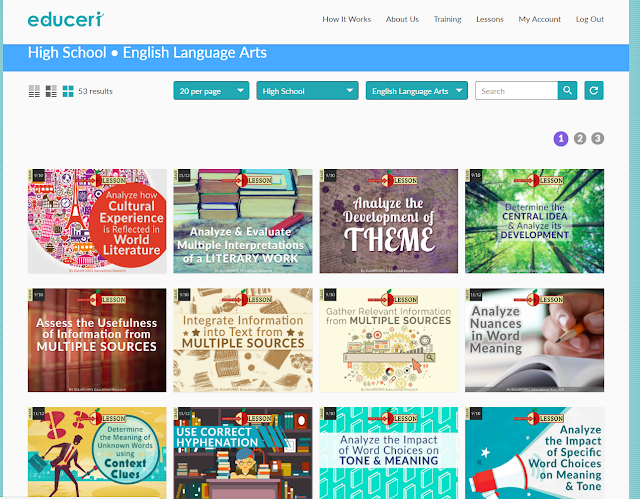Switch to list view layout icon
640x499 pixels.
coord(34,91)
